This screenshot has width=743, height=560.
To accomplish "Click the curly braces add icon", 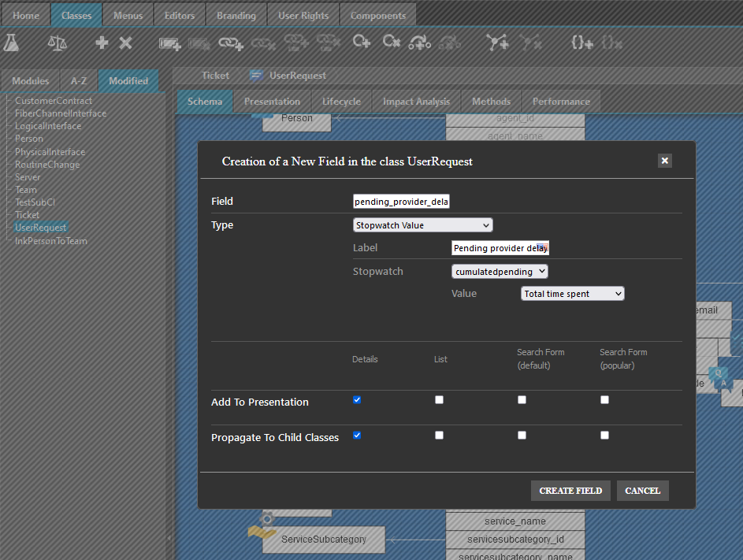I will click(x=581, y=43).
